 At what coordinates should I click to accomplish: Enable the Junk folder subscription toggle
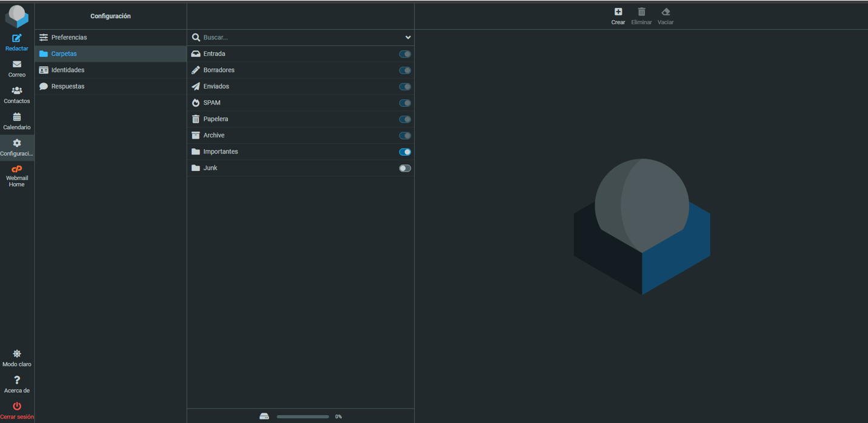(405, 168)
